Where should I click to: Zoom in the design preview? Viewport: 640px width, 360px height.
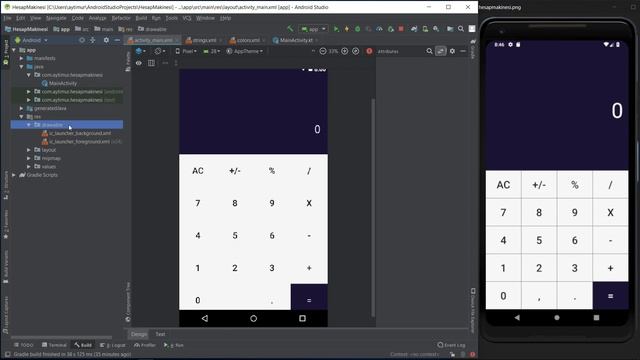pos(344,51)
